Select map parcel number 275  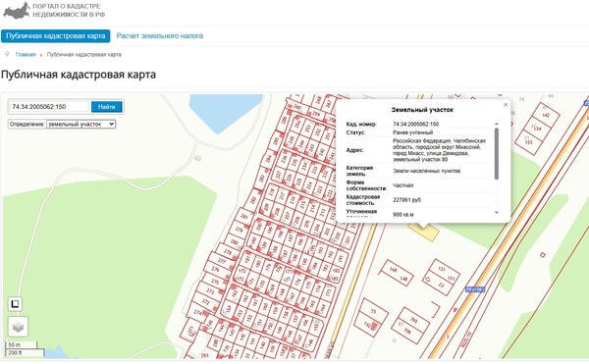[215, 282]
